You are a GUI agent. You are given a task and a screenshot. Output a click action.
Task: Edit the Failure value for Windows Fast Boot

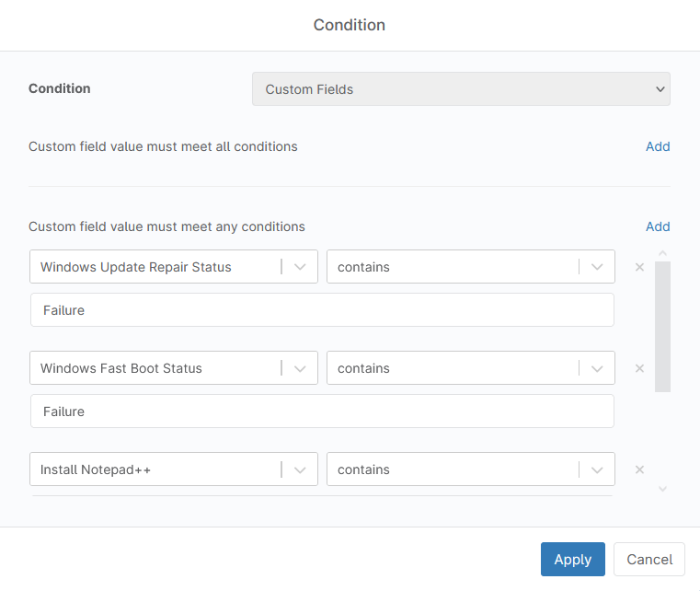322,411
